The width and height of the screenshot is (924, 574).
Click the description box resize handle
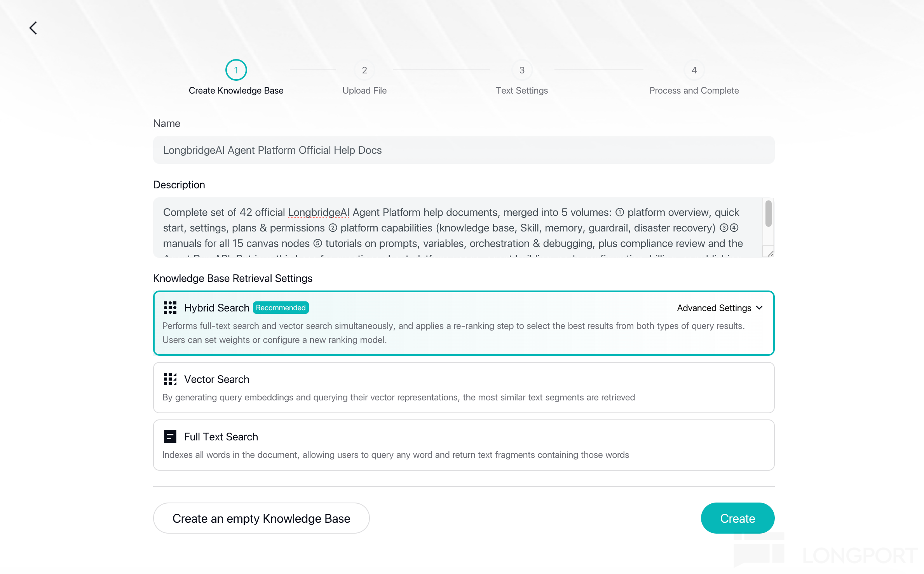coord(770,254)
